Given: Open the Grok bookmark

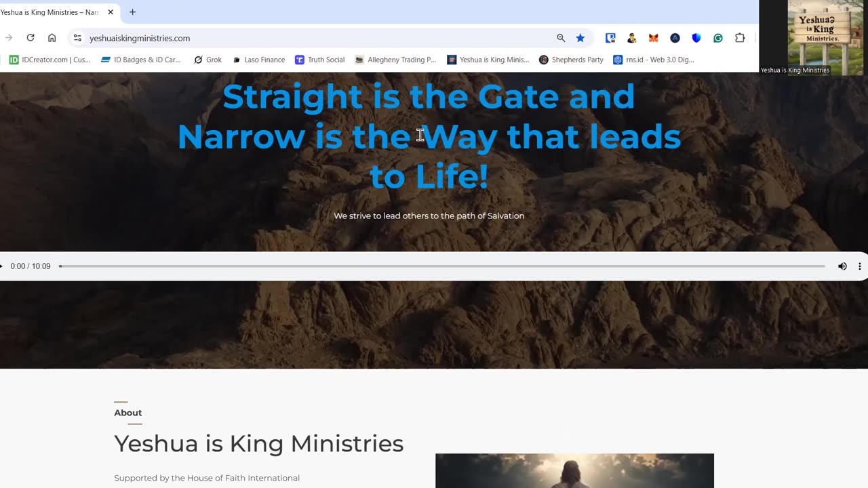Looking at the screenshot, I should point(208,60).
